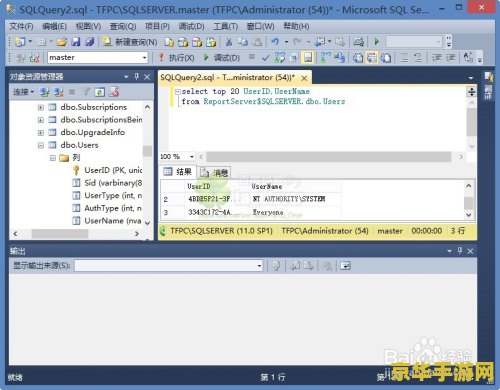Click the Save file icon in toolbar
Viewport: 500px width, 390px height.
[x=76, y=42]
